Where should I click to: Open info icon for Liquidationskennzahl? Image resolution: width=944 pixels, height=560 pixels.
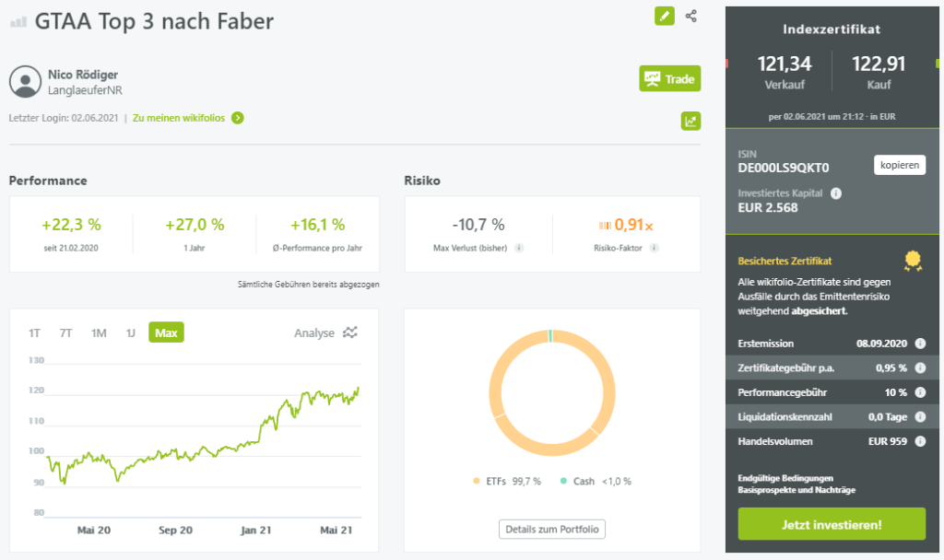click(x=920, y=417)
